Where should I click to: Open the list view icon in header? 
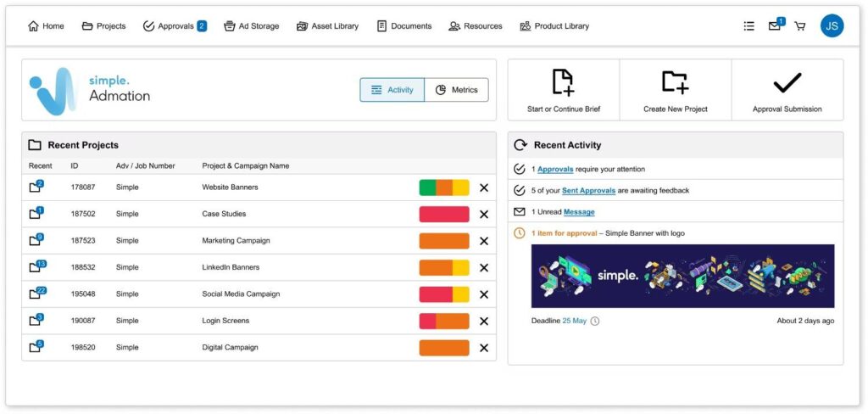749,26
